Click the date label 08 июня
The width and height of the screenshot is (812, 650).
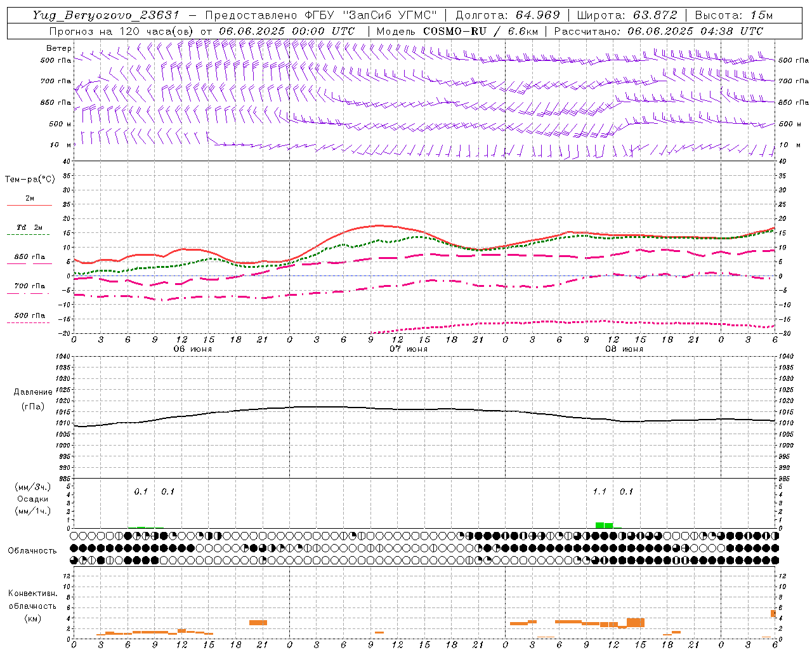(624, 349)
